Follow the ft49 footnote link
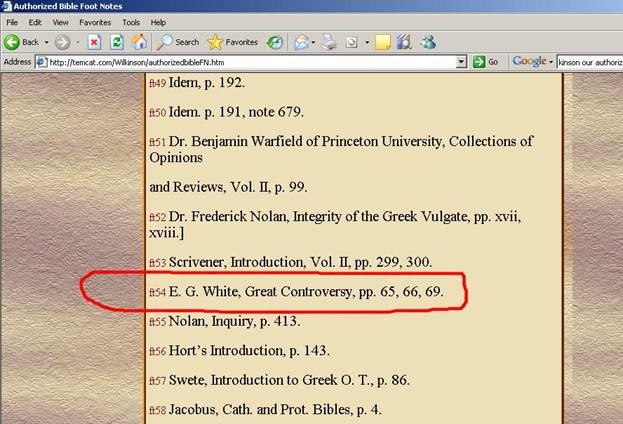Image resolution: width=623 pixels, height=424 pixels. point(158,83)
